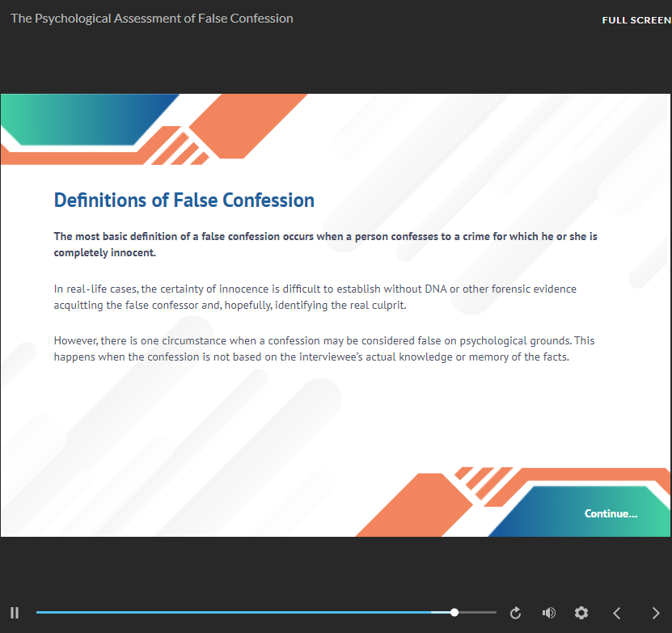This screenshot has width=672, height=633.
Task: Click the bold basic definition paragraph
Action: pos(325,244)
